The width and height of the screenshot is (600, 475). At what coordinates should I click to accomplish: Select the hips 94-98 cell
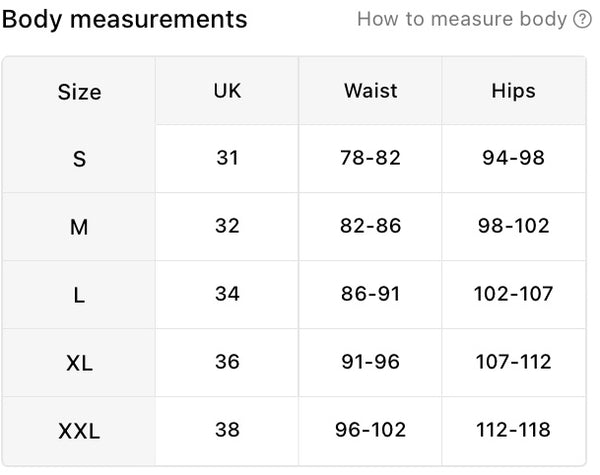[x=513, y=158]
